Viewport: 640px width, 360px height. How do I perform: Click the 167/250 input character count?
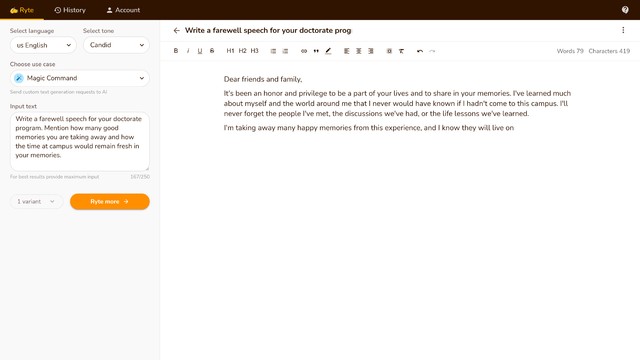pos(140,177)
